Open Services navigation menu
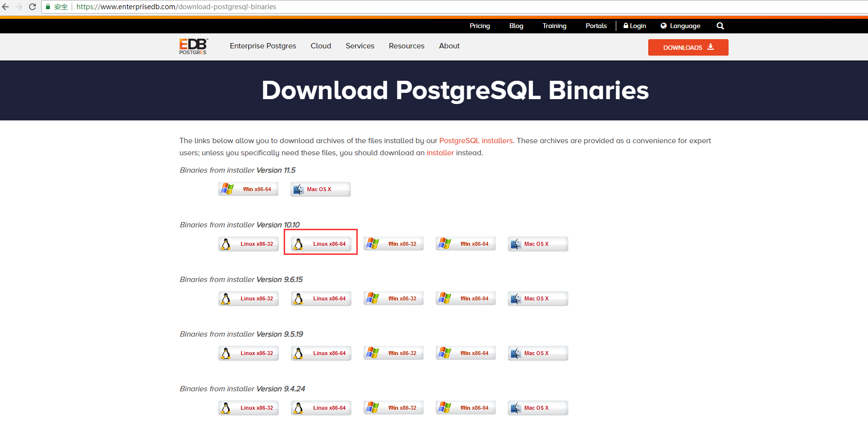The width and height of the screenshot is (868, 429). click(x=360, y=46)
